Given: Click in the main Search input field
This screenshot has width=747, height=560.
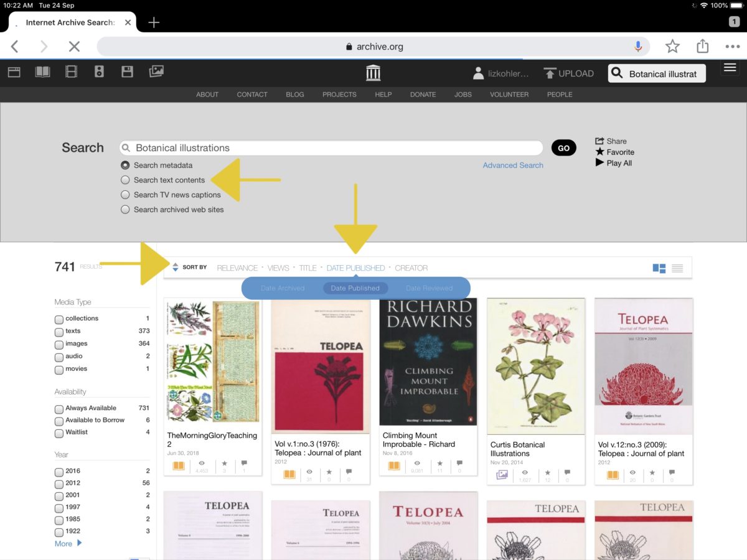Looking at the screenshot, I should click(331, 148).
